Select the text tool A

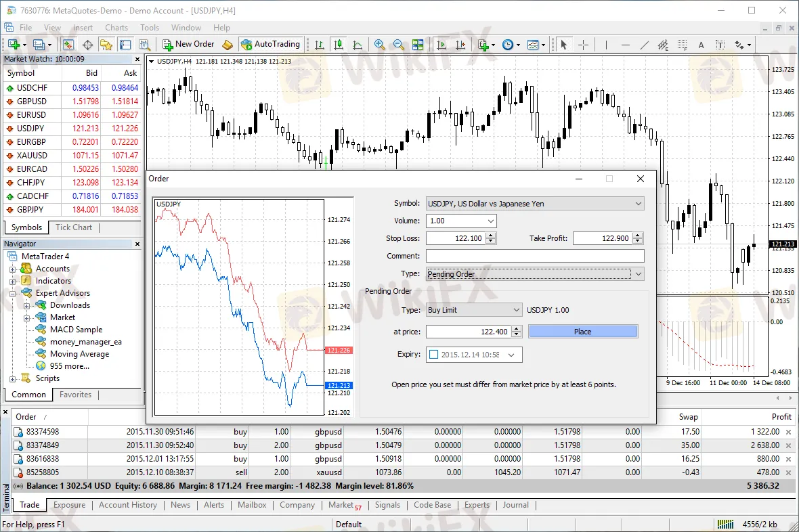pos(701,45)
